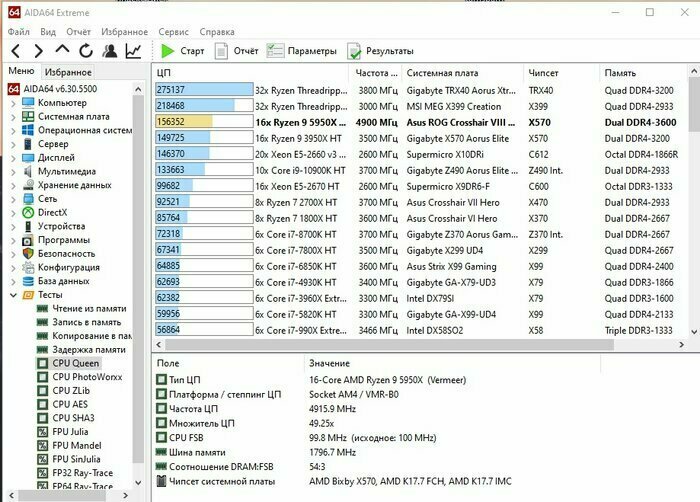Open the Отчёт menu in menu bar
Screen dimensions: 700x502
tap(79, 32)
